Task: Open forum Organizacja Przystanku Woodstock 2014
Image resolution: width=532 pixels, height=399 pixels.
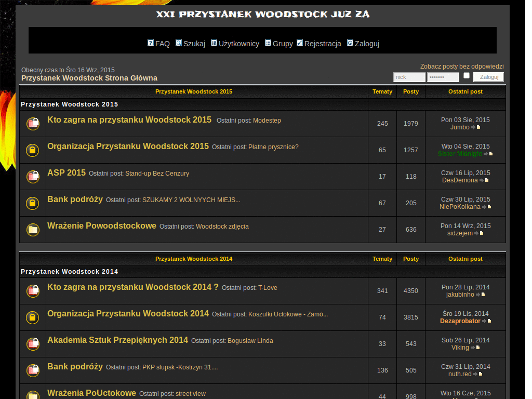Action: click(x=128, y=313)
